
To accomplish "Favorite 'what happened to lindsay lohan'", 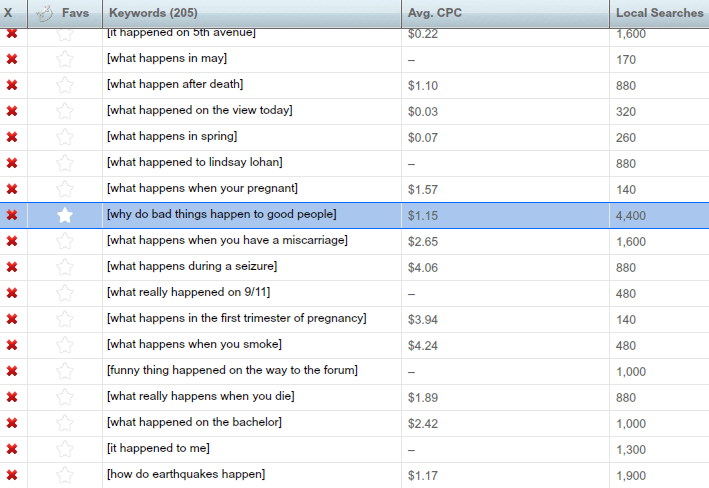I will pyautogui.click(x=65, y=163).
